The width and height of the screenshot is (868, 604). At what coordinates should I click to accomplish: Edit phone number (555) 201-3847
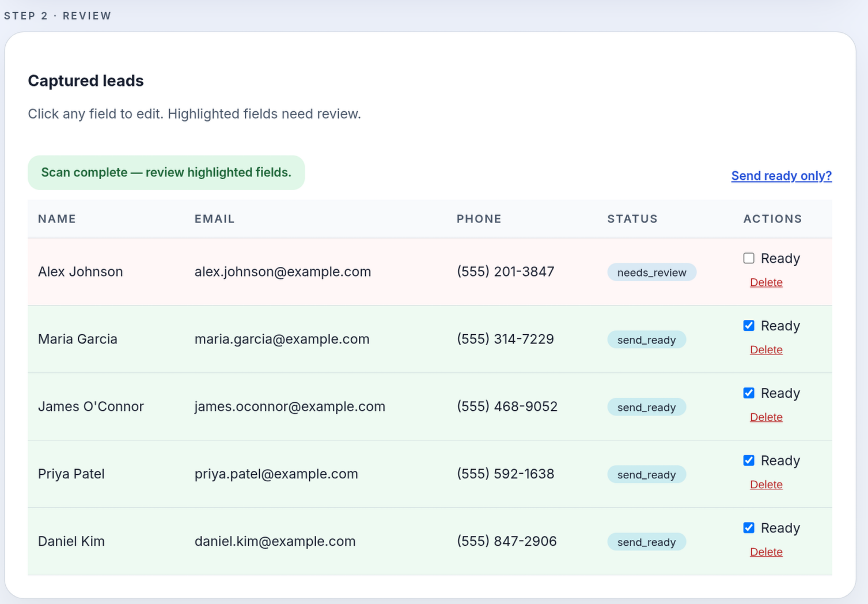pos(505,271)
